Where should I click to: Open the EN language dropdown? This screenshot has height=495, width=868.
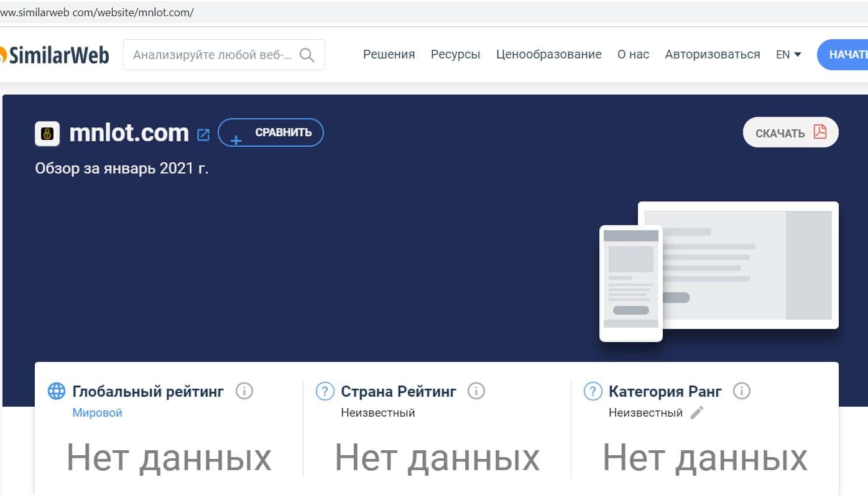788,55
